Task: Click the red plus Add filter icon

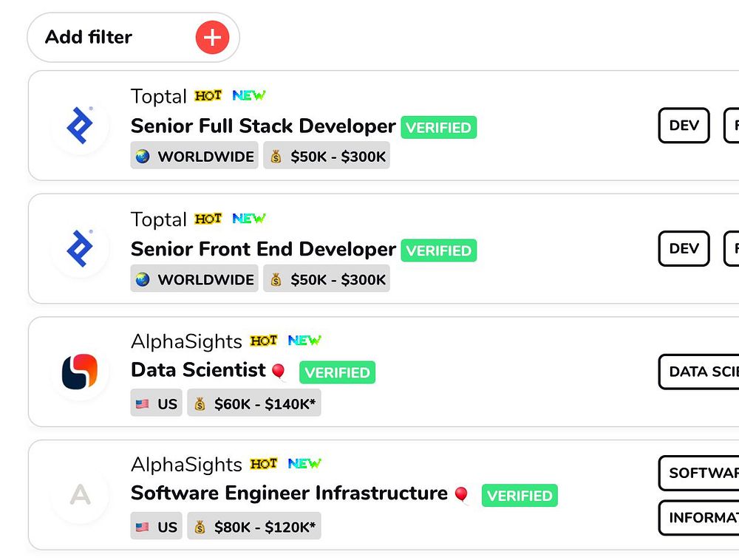Action: [212, 37]
